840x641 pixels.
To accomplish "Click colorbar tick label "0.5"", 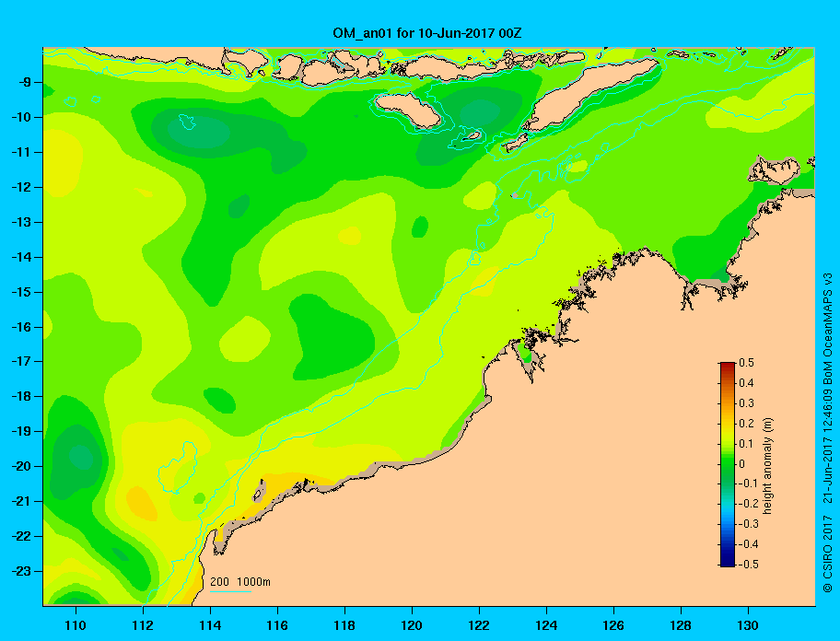I will [x=746, y=363].
